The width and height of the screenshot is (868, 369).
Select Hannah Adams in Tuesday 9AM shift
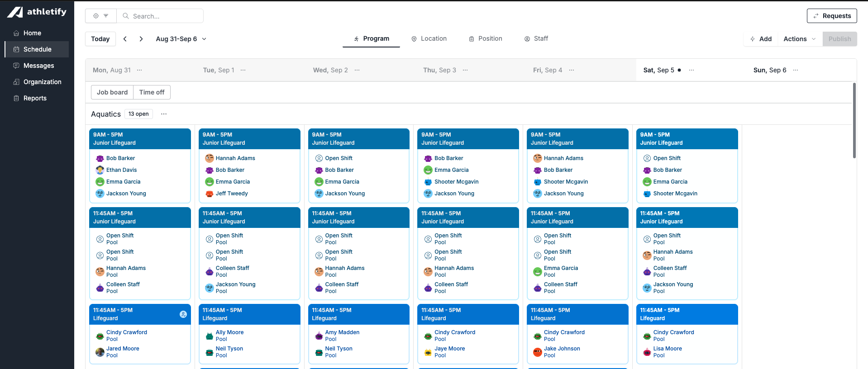[235, 158]
